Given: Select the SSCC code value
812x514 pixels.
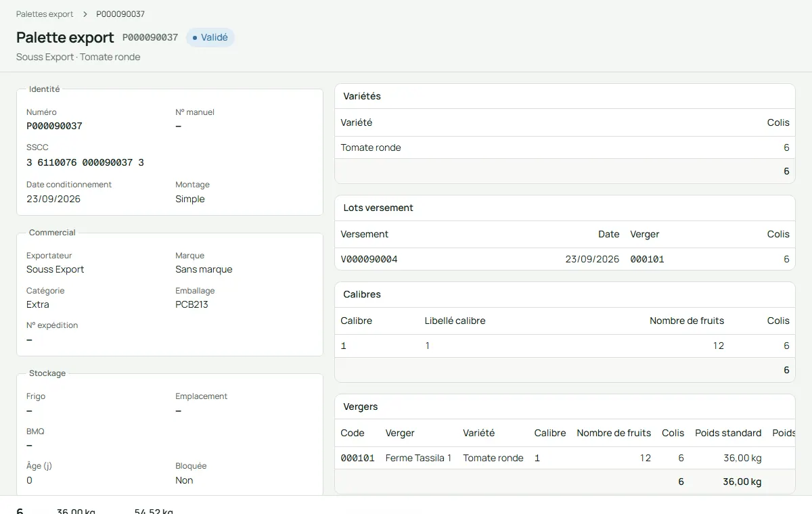Looking at the screenshot, I should [85, 162].
